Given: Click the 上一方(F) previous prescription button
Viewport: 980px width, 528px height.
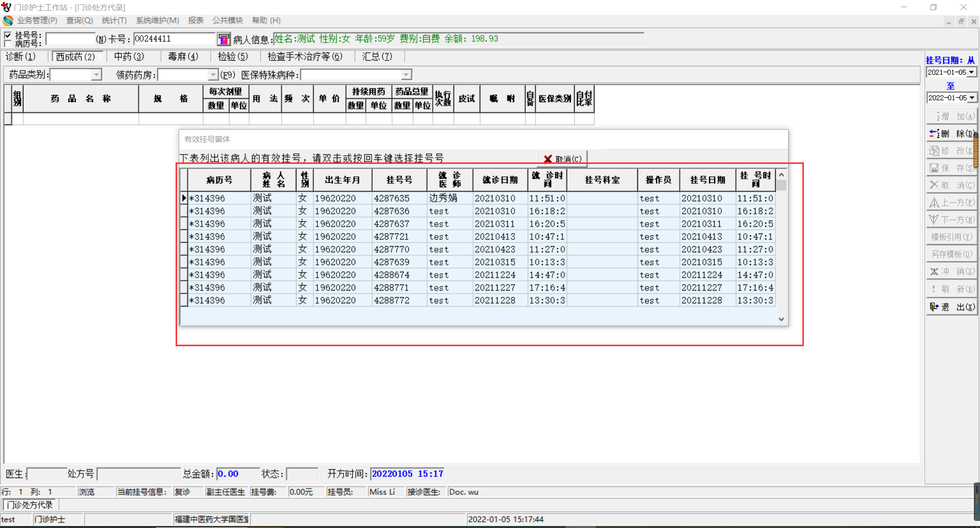Looking at the screenshot, I should (951, 203).
